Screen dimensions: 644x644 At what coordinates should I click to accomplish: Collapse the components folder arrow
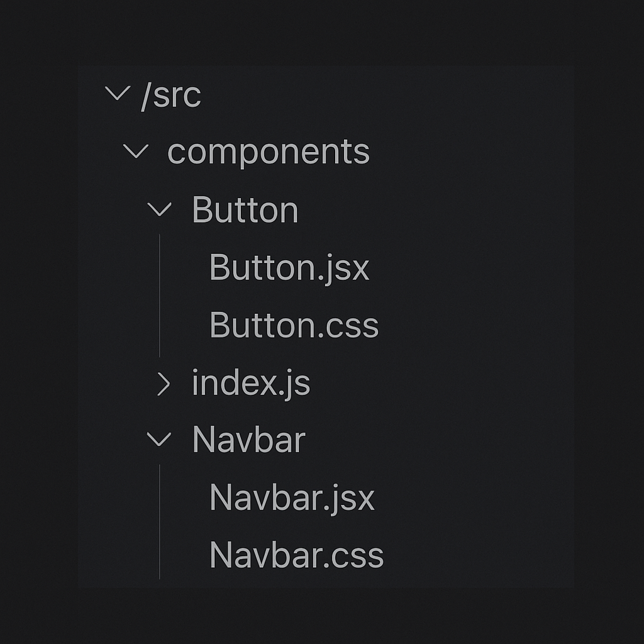[136, 151]
